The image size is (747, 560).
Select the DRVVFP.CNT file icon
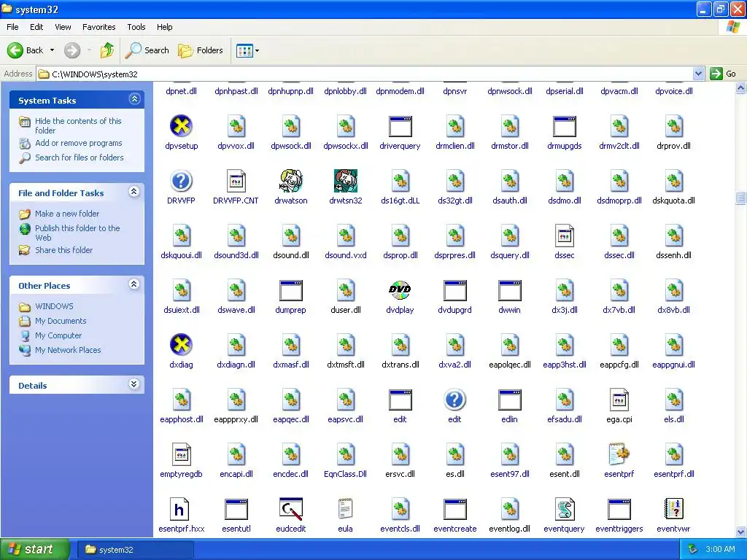coord(236,181)
